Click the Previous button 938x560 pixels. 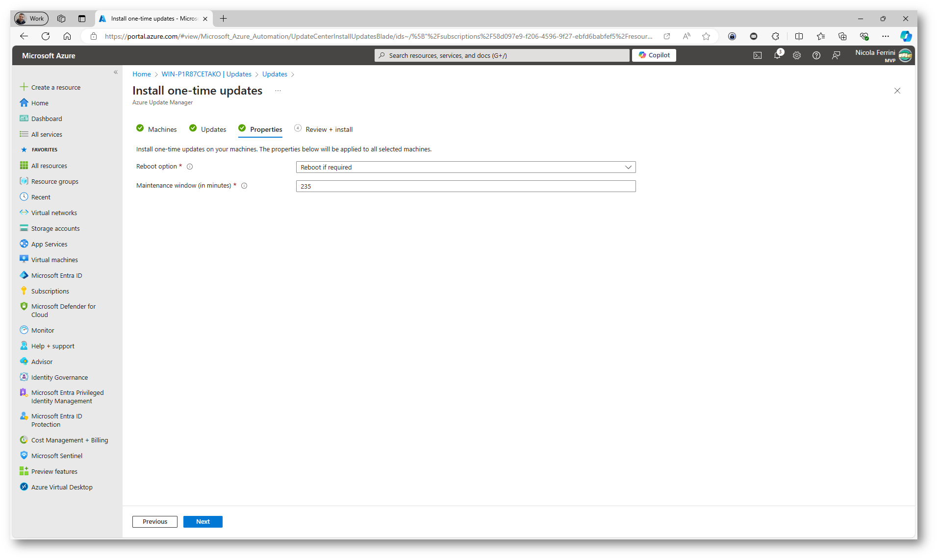click(x=155, y=522)
